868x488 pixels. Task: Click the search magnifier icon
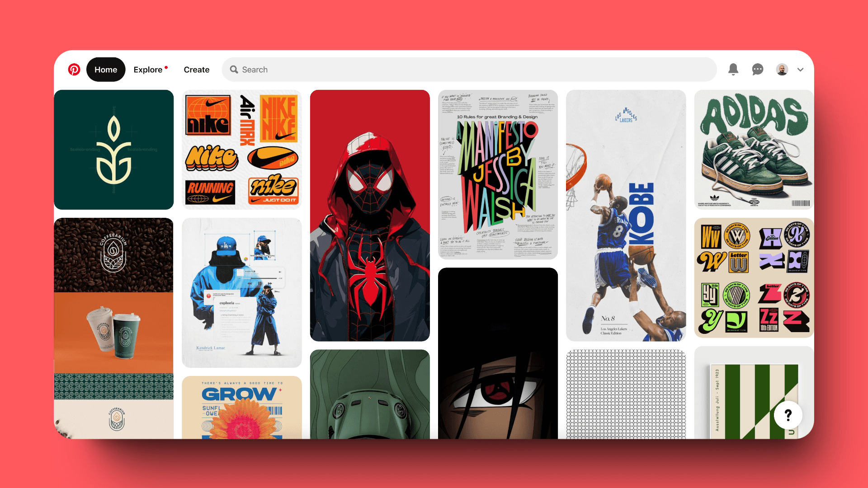[234, 70]
